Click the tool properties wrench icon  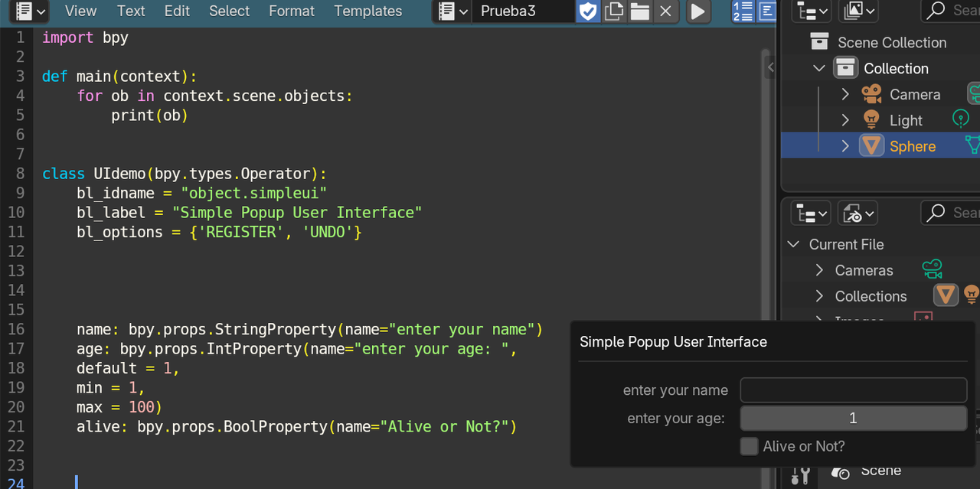pos(800,476)
